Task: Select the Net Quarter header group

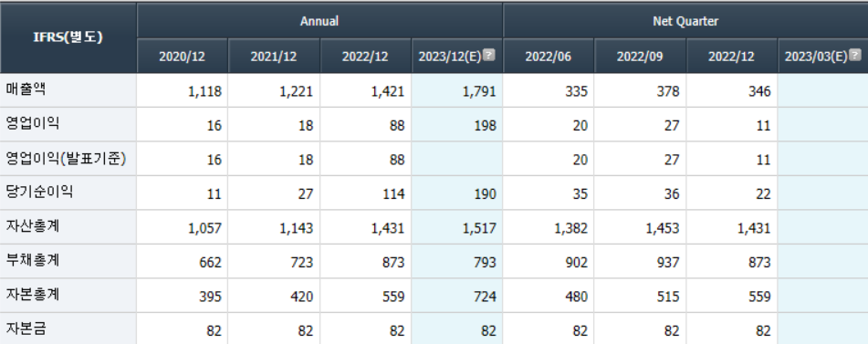Action: [685, 21]
